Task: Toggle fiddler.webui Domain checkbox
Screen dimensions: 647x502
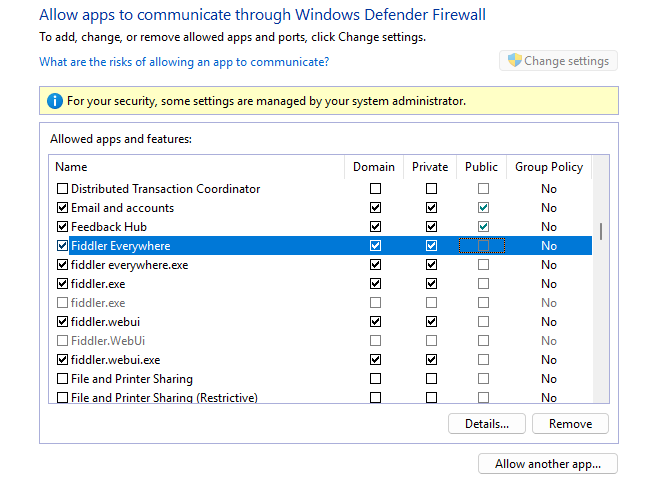Action: coord(375,322)
